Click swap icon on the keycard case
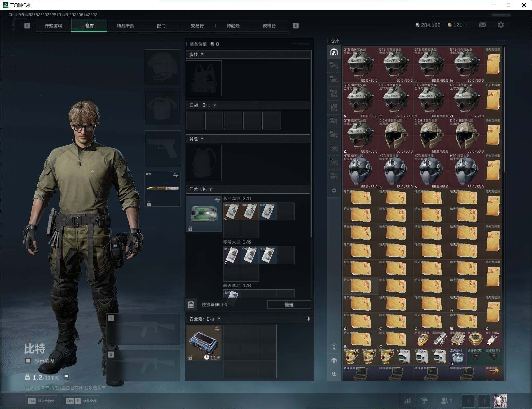 coord(217,200)
